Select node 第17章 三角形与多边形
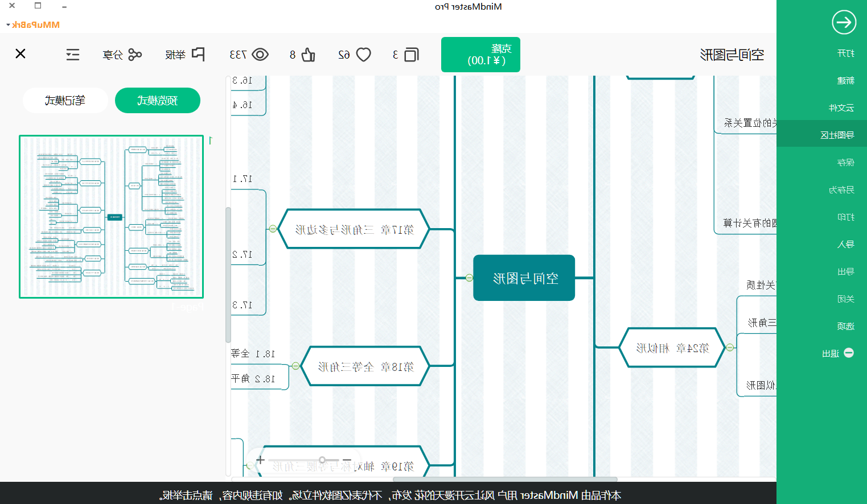Screen dimensions: 867x504 (354, 229)
